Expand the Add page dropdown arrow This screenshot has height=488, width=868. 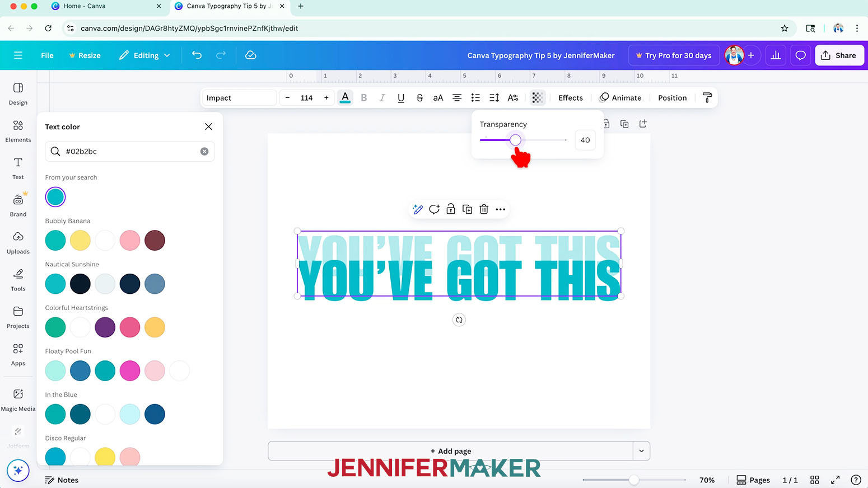(x=641, y=451)
